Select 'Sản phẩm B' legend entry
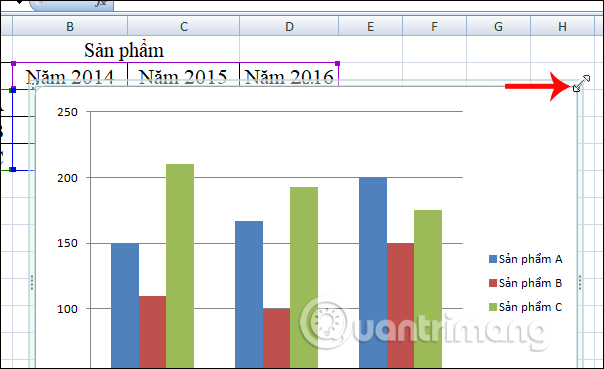This screenshot has width=604, height=369. tap(525, 283)
